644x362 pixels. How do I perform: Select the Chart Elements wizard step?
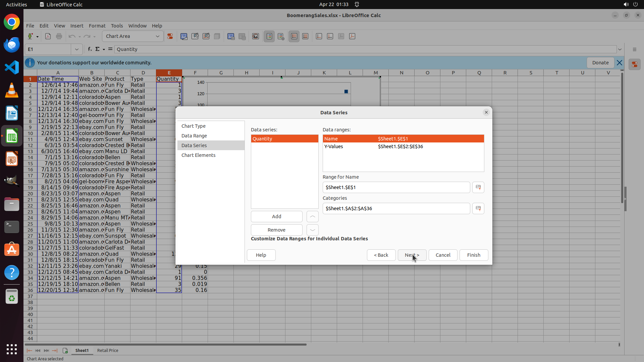[x=198, y=155]
